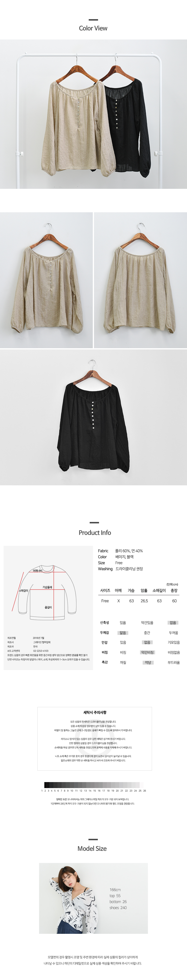Open the beige blouse back view photo
Viewport: 187px width, 980px height.
point(140,280)
